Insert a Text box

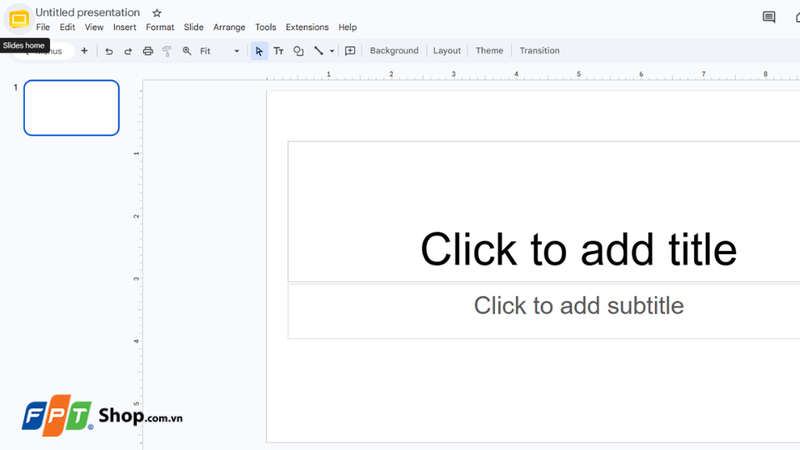(279, 51)
